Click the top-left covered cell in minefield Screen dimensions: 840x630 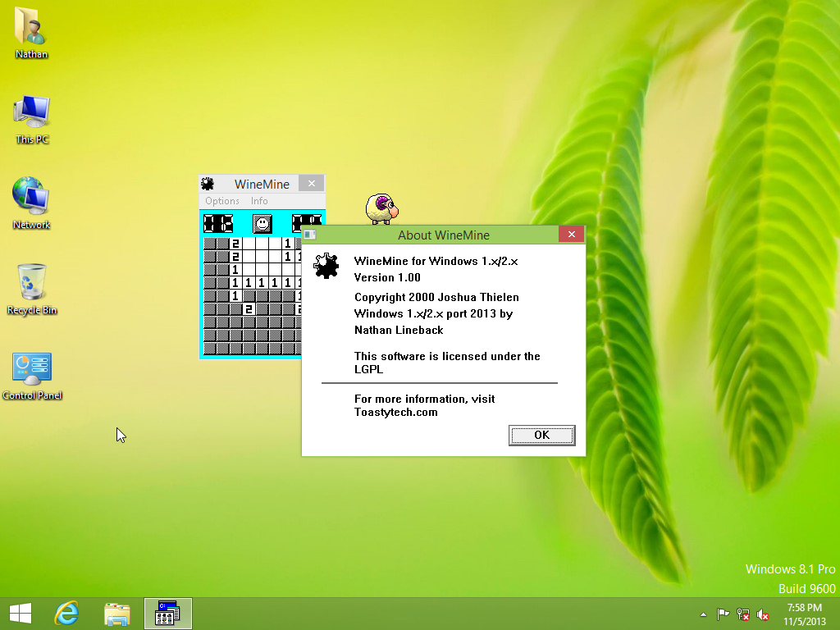pos(209,244)
